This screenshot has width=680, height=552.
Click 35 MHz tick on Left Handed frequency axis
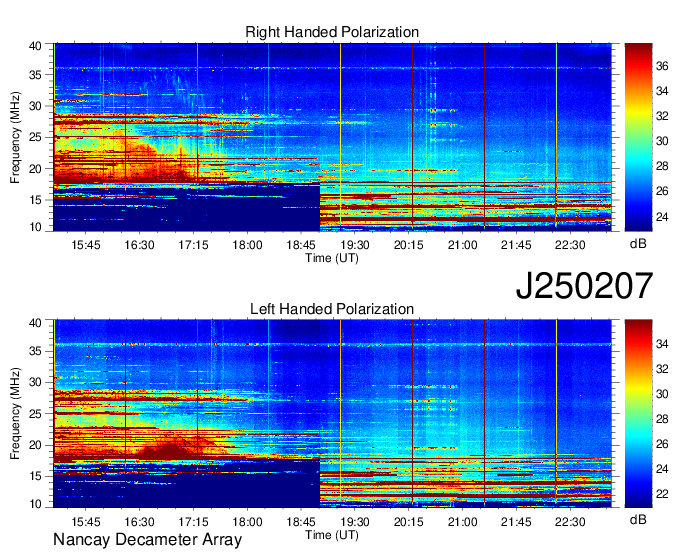(x=35, y=351)
